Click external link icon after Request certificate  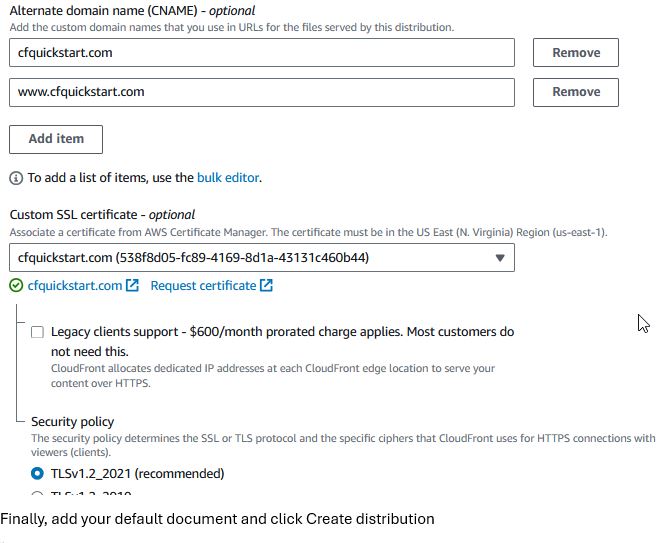coord(266,285)
